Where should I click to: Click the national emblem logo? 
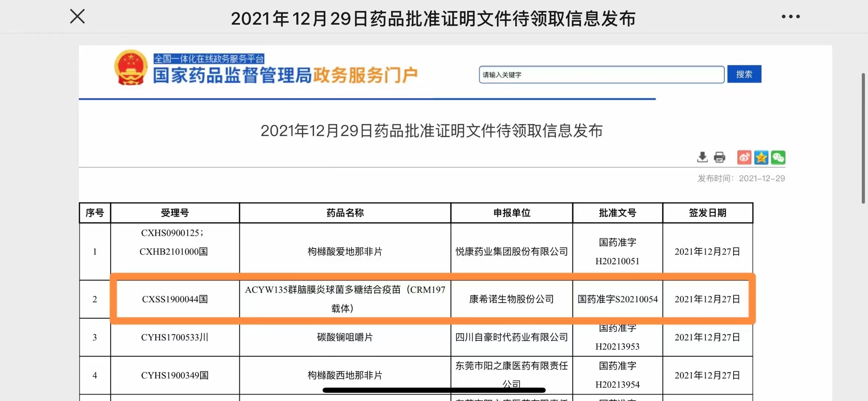point(130,68)
